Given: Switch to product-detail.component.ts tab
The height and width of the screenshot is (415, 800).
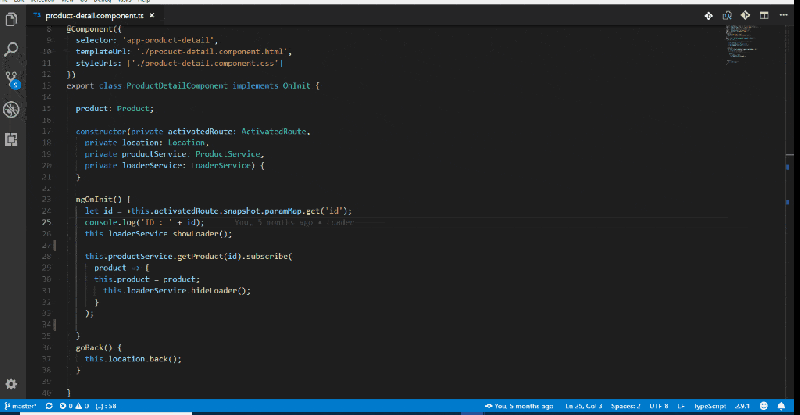Looking at the screenshot, I should point(94,16).
